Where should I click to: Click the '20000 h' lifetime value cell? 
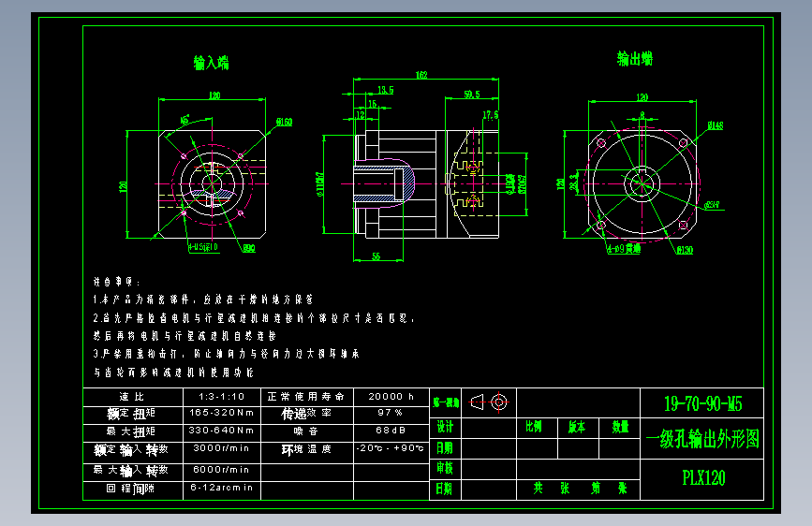click(391, 397)
